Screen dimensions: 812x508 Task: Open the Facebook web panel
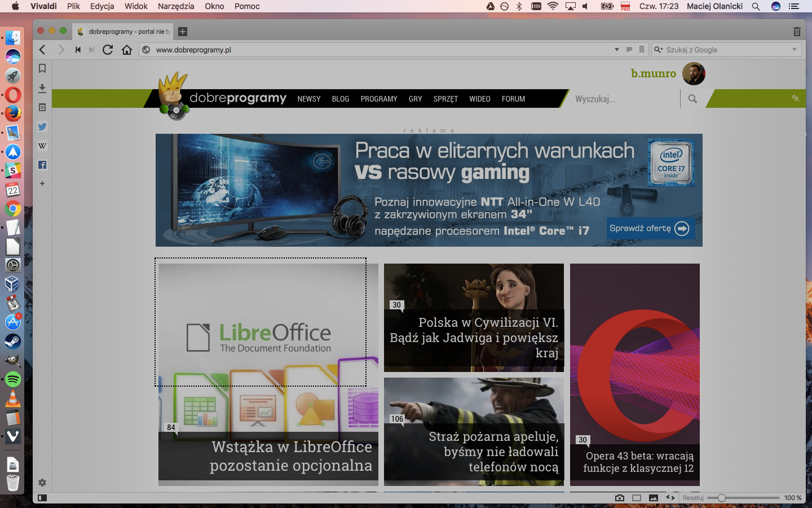click(42, 165)
